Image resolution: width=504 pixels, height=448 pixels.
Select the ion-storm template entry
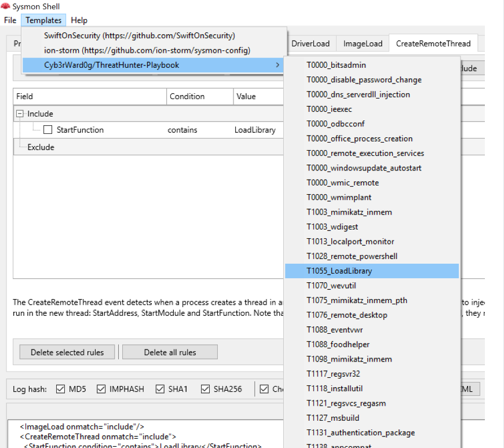coord(132,51)
